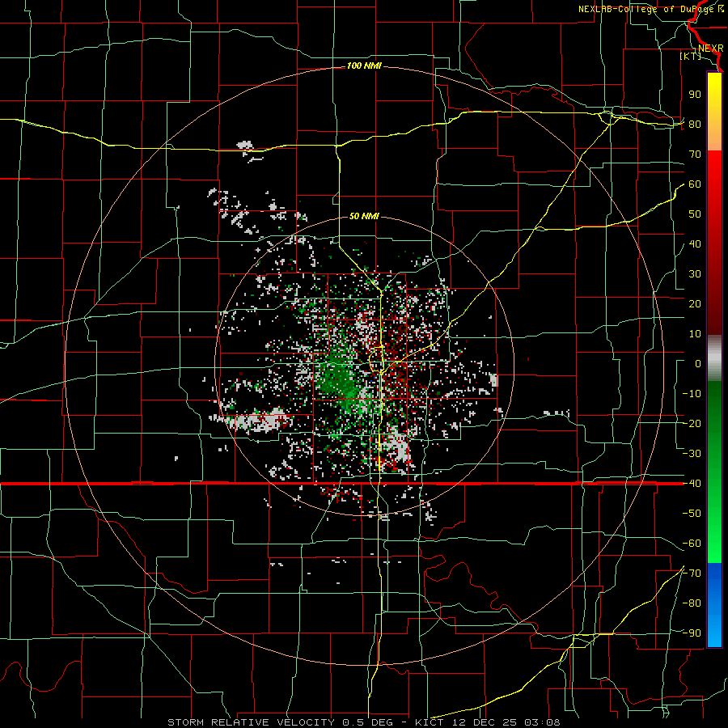Viewport: 728px width, 728px height.
Task: Click the -40 value on the velocity scale
Action: tap(692, 484)
